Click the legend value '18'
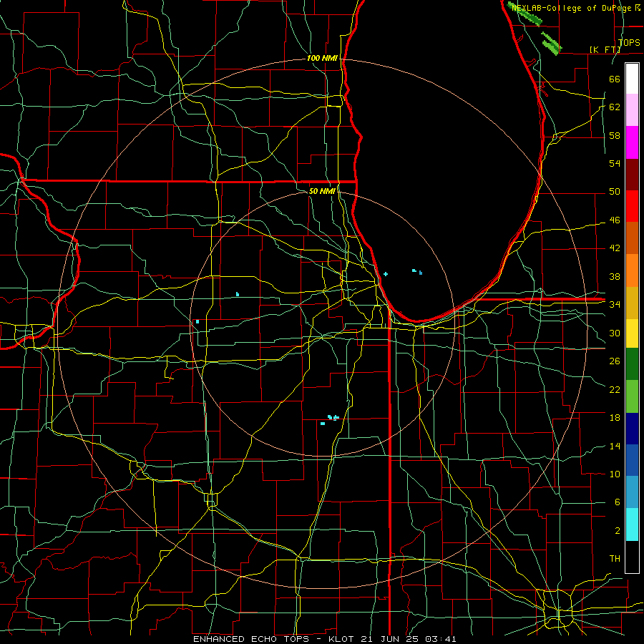Viewport: 644px width, 644px height. click(x=615, y=418)
